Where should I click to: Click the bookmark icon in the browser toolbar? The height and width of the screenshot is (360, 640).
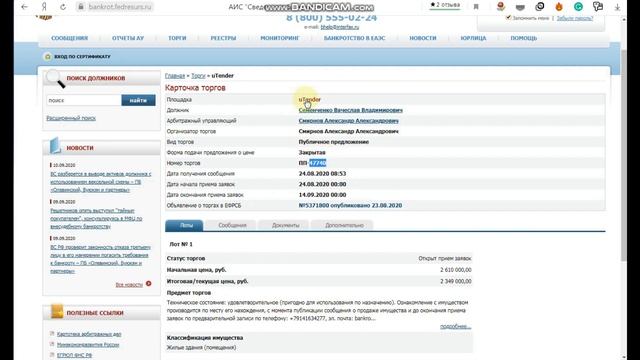click(476, 7)
